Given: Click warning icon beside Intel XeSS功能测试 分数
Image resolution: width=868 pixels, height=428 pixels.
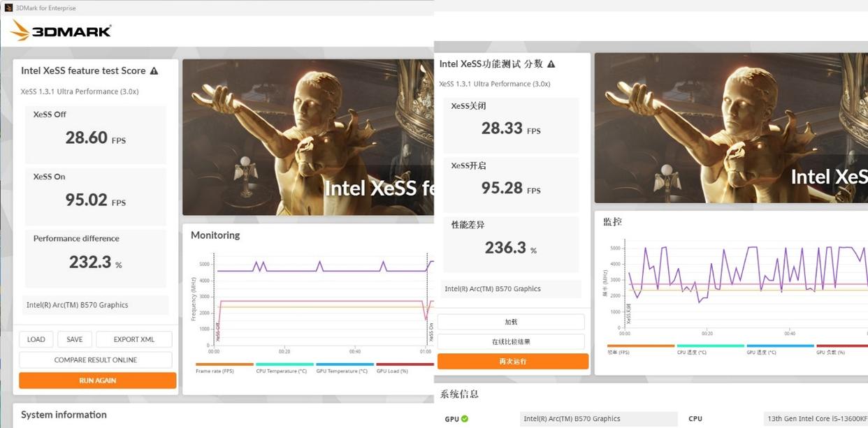Looking at the screenshot, I should point(551,64).
